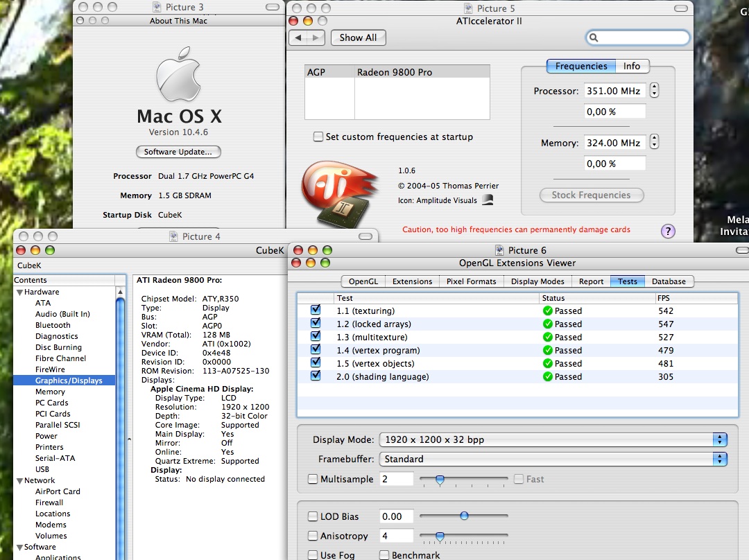Uncheck the 1.2 (locked arrays) test
The width and height of the screenshot is (749, 560).
pyautogui.click(x=316, y=323)
